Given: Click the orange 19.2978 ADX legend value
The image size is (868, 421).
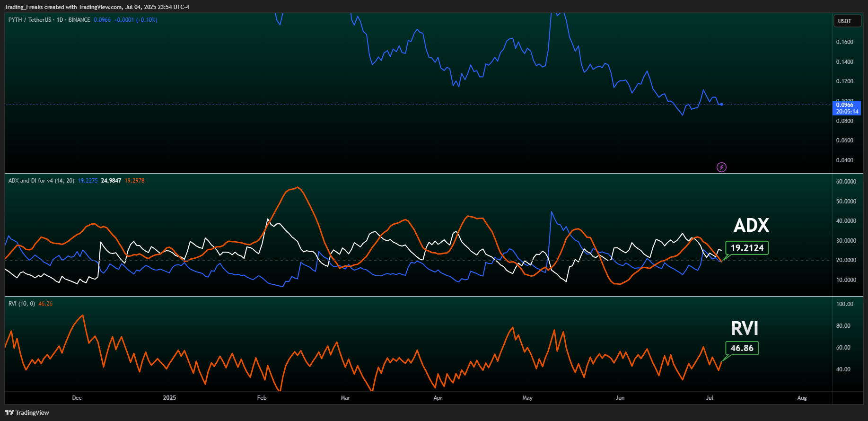Looking at the screenshot, I should coord(134,181).
